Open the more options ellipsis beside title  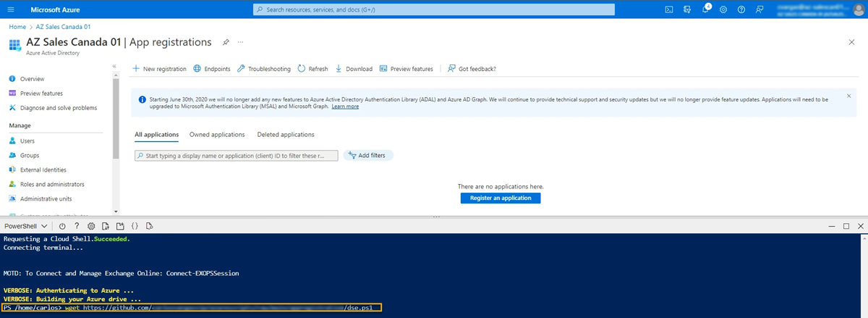tap(240, 43)
